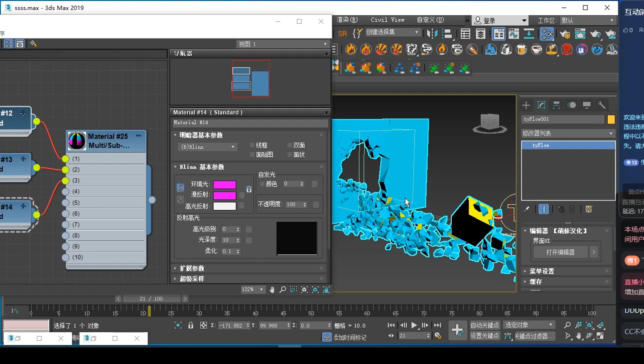Image resolution: width=644 pixels, height=364 pixels.
Task: Select tyFlow in the modifier stack
Action: [540, 145]
